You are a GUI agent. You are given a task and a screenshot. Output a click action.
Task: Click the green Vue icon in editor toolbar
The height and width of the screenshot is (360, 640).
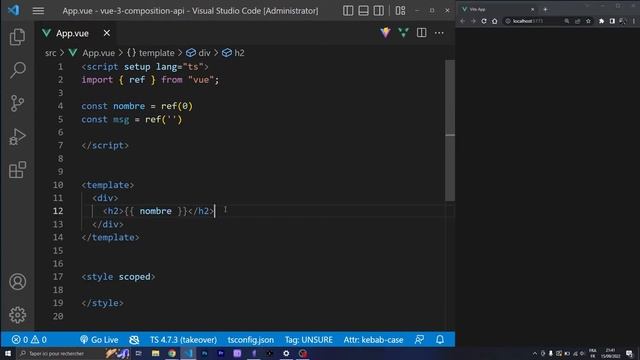[403, 33]
